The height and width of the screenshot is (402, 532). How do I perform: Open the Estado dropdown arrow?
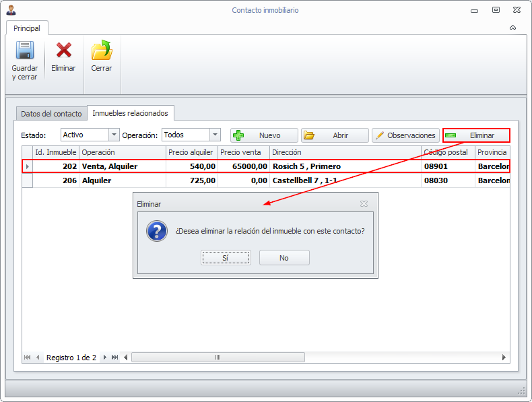coord(114,135)
